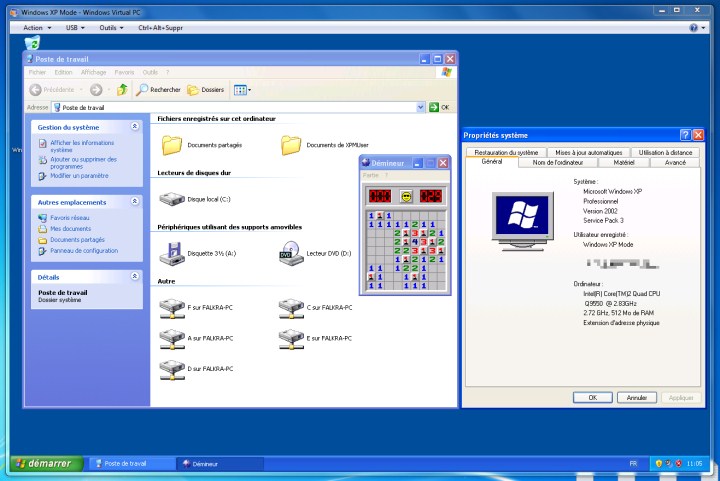Open the USB dropdown menu
720x481 pixels.
point(75,28)
